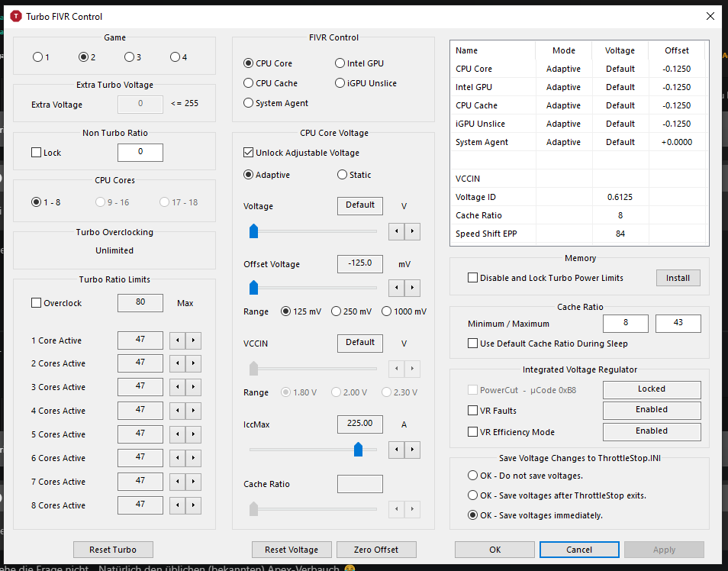728x571 pixels.
Task: Check Disable and Lock Turbo Power Limits
Action: click(x=472, y=278)
